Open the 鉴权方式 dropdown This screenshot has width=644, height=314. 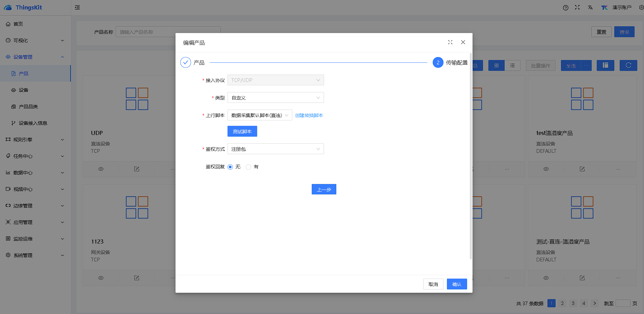[275, 149]
